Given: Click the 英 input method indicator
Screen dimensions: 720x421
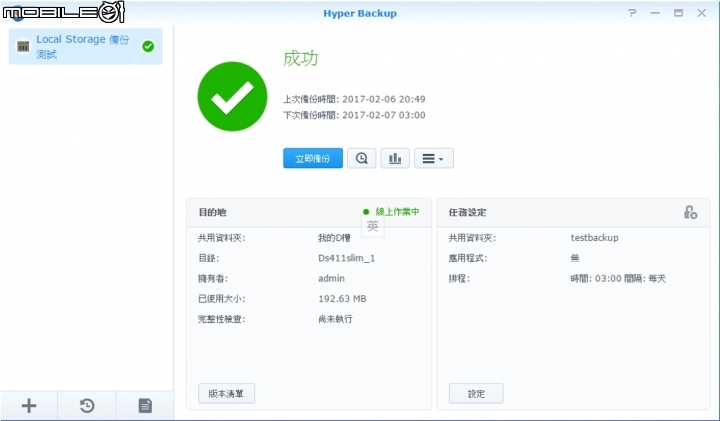Looking at the screenshot, I should (x=372, y=226).
